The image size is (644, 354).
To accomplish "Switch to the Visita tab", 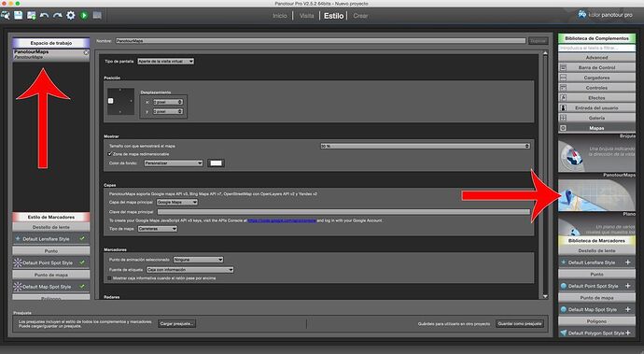I will point(306,16).
